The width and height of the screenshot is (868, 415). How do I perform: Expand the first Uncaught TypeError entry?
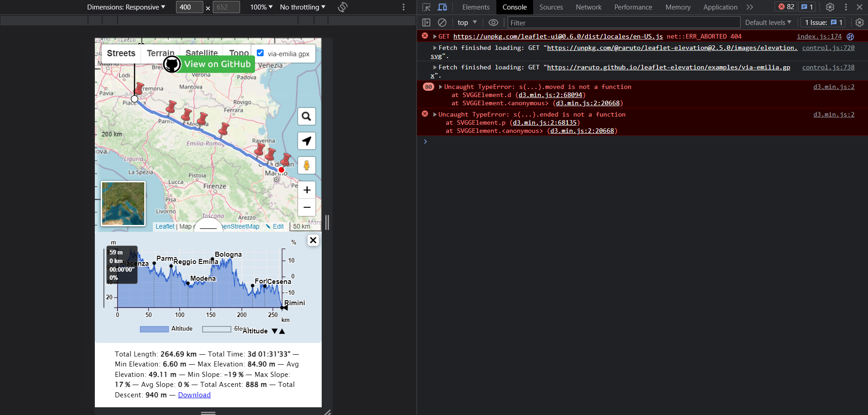point(439,87)
